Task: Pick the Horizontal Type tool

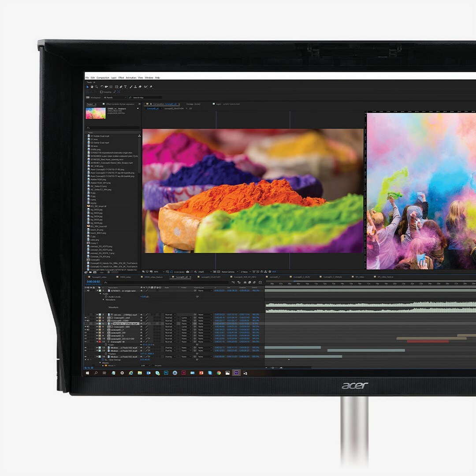Action: 125,87
